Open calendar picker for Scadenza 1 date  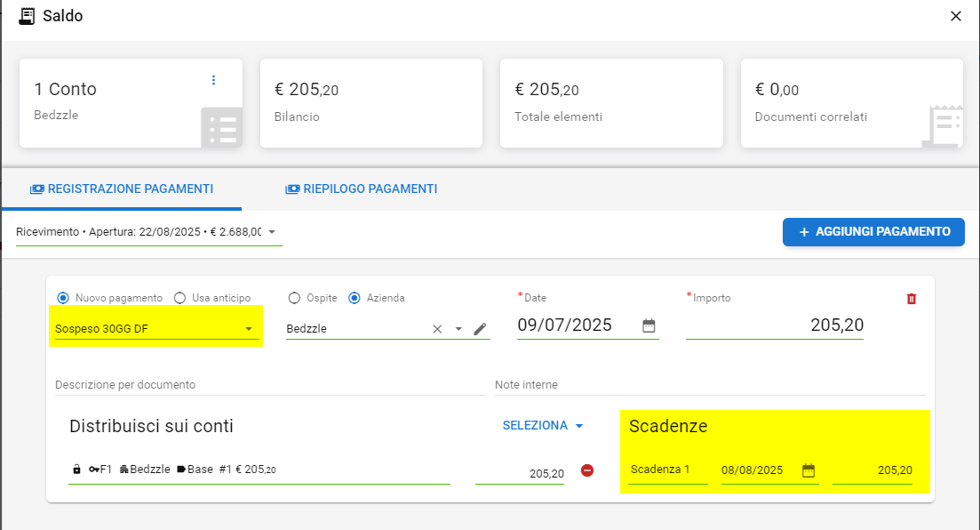click(x=808, y=470)
